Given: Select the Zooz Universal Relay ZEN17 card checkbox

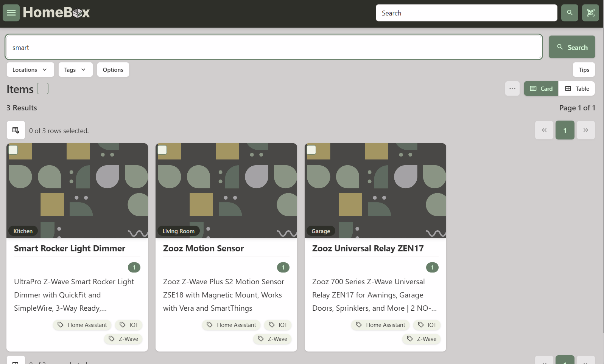Looking at the screenshot, I should pyautogui.click(x=311, y=150).
